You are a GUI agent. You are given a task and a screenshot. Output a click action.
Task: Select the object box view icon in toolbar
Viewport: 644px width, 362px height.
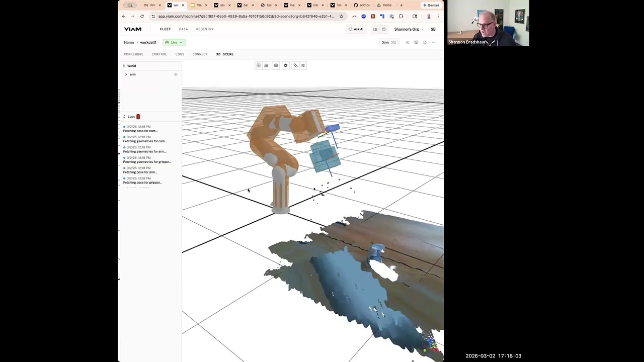(266, 65)
